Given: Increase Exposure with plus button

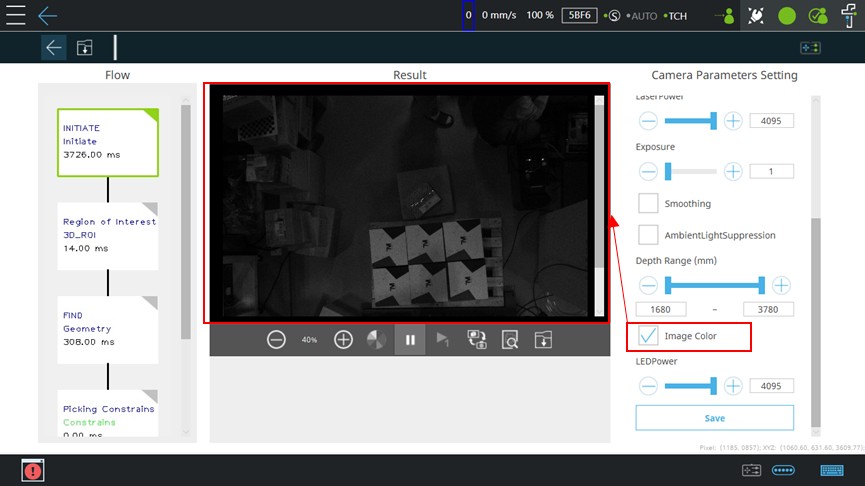Looking at the screenshot, I should 733,172.
